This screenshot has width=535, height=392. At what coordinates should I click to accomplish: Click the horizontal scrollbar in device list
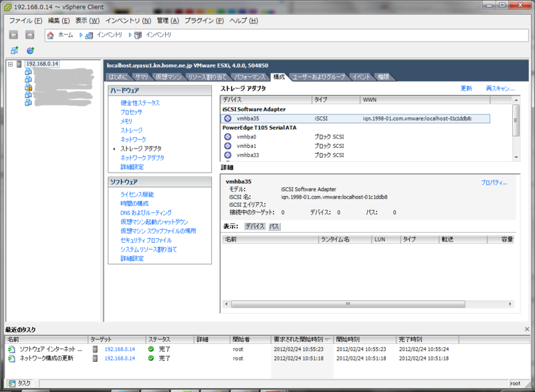coord(348,304)
